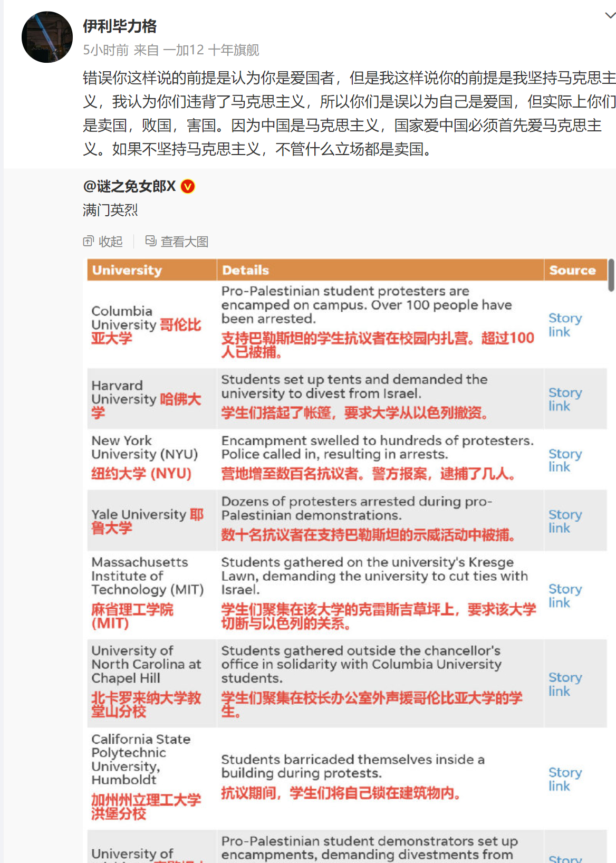Click the post body text starting 错误你这样说
Image resolution: width=616 pixels, height=863 pixels.
(x=349, y=113)
